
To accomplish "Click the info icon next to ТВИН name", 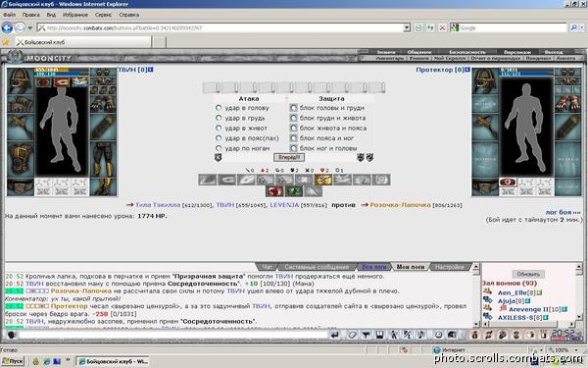I will tap(151, 70).
